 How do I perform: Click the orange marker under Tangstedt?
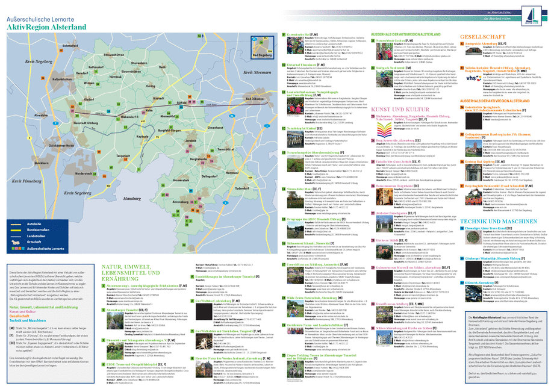[125, 160]
